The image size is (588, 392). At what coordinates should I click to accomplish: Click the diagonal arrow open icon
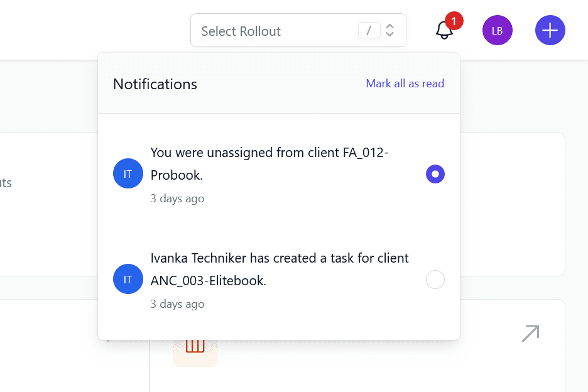pyautogui.click(x=530, y=334)
